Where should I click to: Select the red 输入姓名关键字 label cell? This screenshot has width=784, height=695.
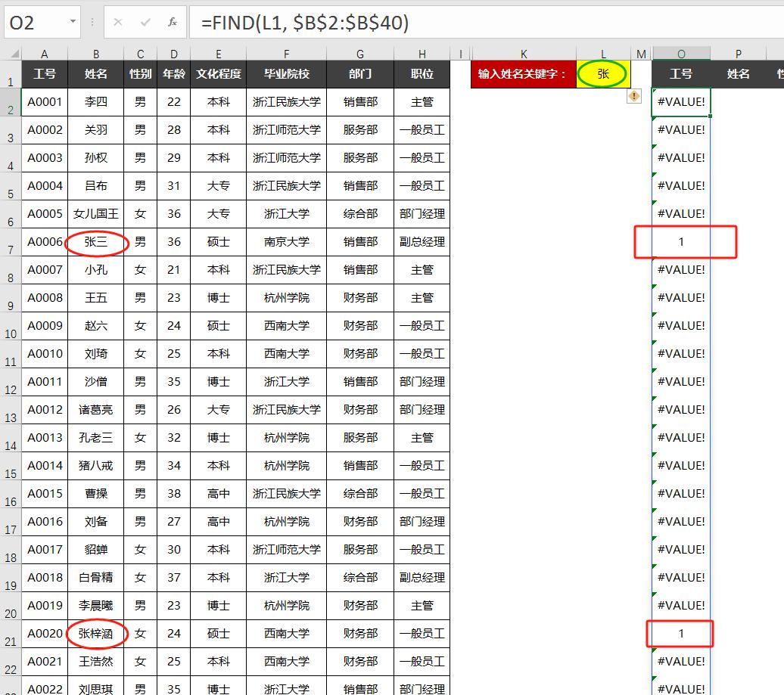pos(524,74)
